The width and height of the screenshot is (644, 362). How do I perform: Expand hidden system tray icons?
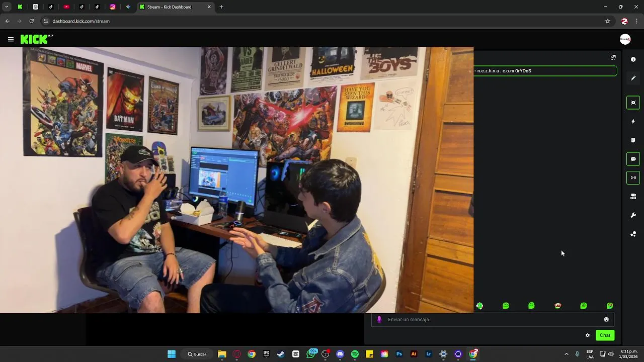566,354
